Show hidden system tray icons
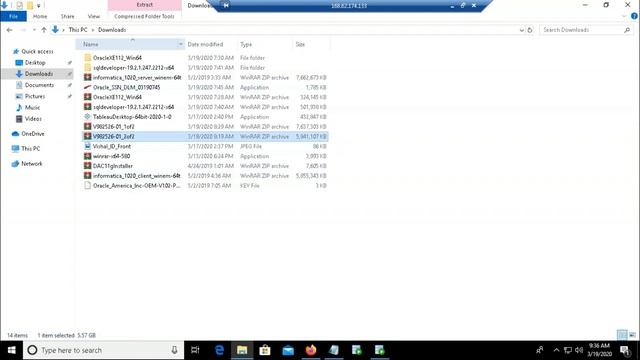 click(x=556, y=350)
